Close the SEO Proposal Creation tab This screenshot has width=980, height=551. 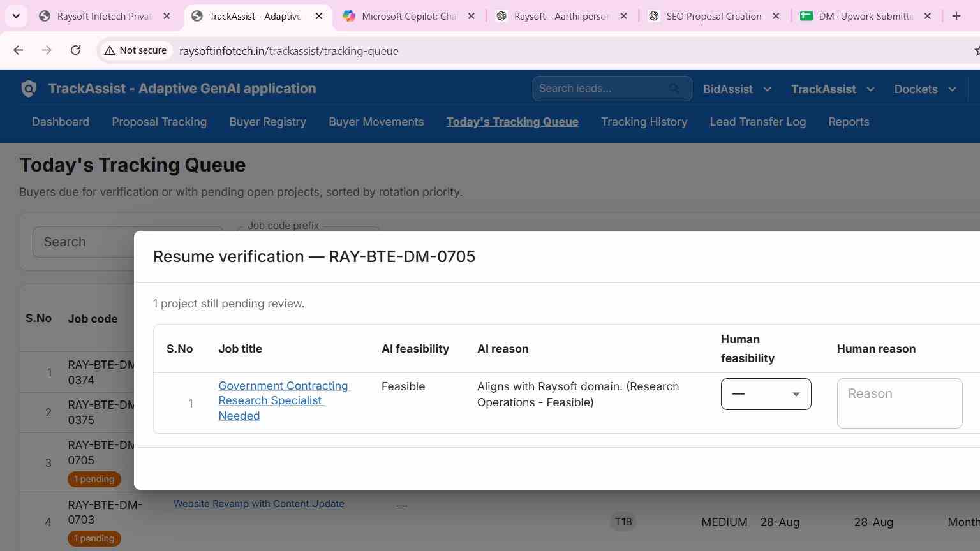(776, 17)
